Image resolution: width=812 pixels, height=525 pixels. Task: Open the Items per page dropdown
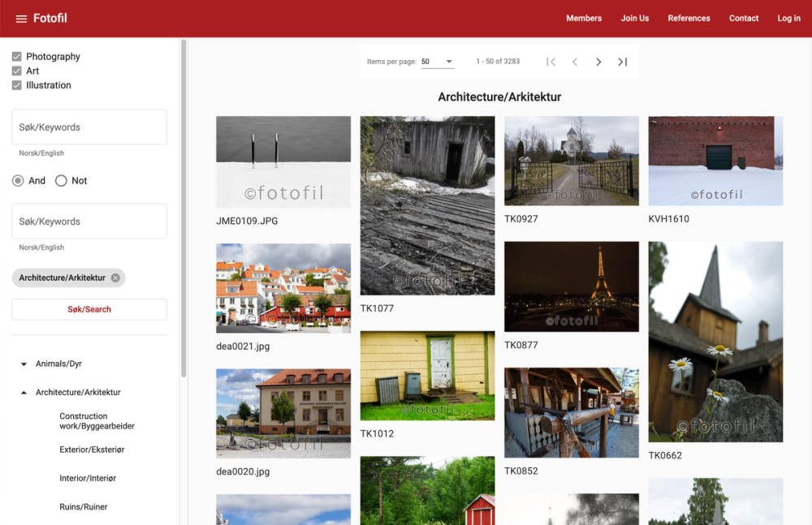coord(437,62)
